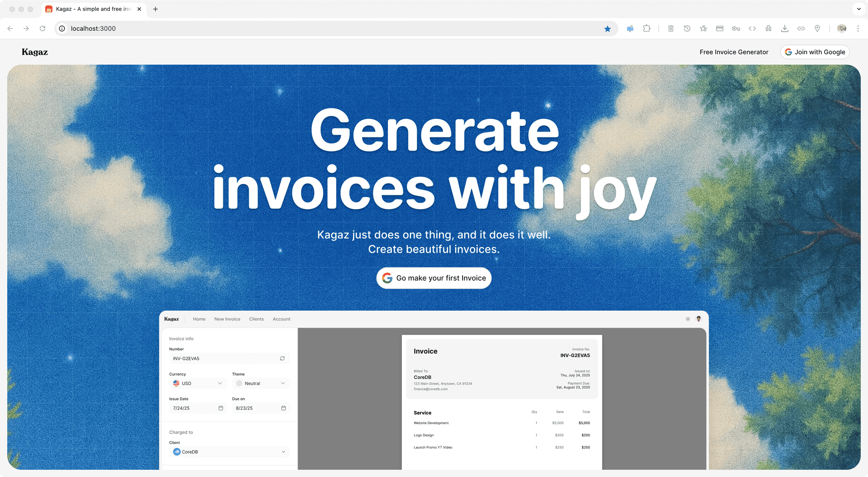The width and height of the screenshot is (868, 477).
Task: Click the user avatar in the Kagaz navbar
Action: pos(698,319)
